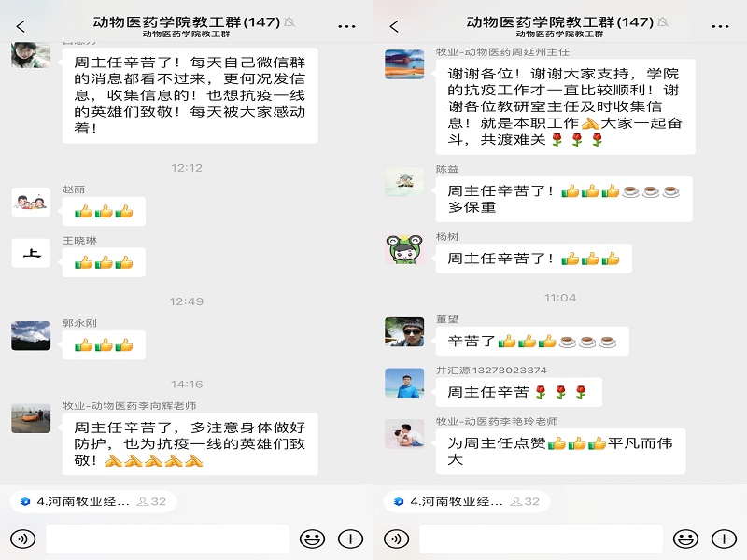Open the 4.河南牧业经 chip in right chat

(467, 501)
